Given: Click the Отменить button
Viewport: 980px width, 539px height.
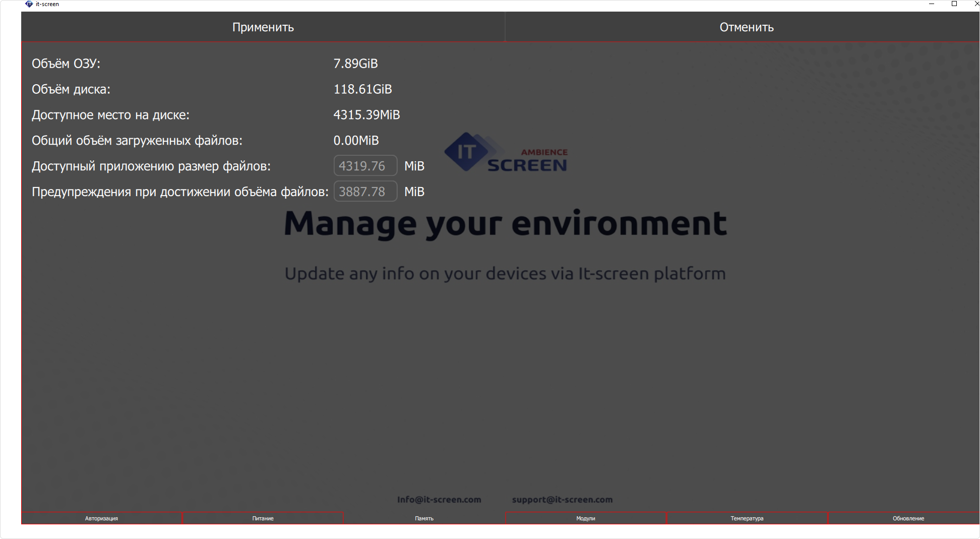Looking at the screenshot, I should 746,27.
